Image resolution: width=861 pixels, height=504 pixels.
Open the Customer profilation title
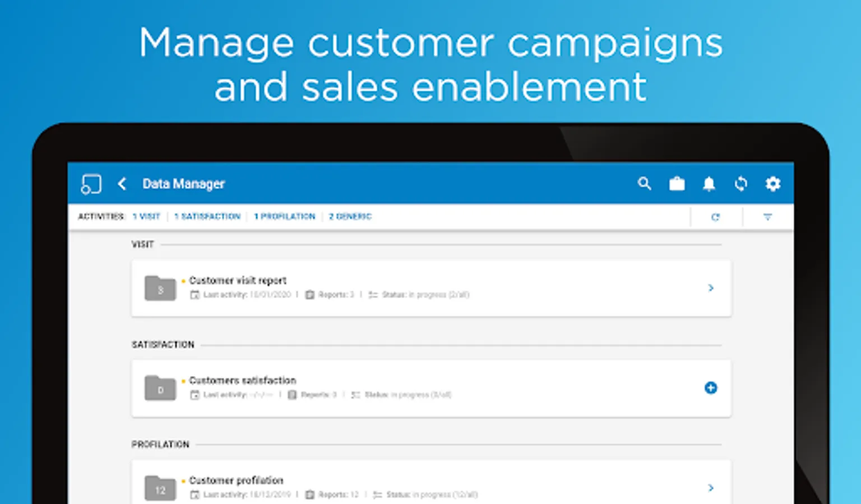point(236,480)
